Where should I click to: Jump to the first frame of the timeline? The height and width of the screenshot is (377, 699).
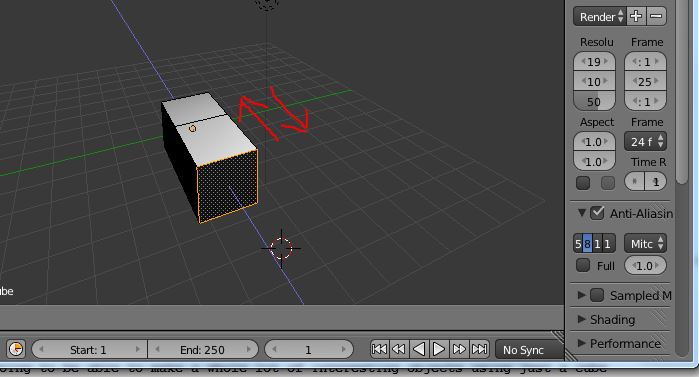coord(379,349)
